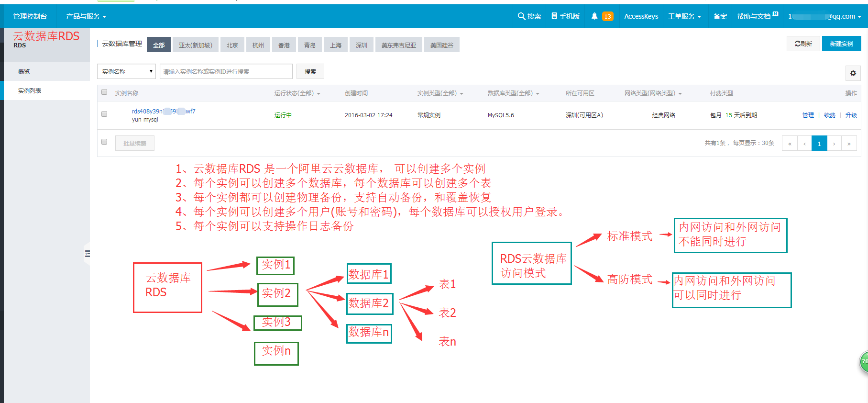
Task: Open the mobile version (手机版) link
Action: coord(566,16)
